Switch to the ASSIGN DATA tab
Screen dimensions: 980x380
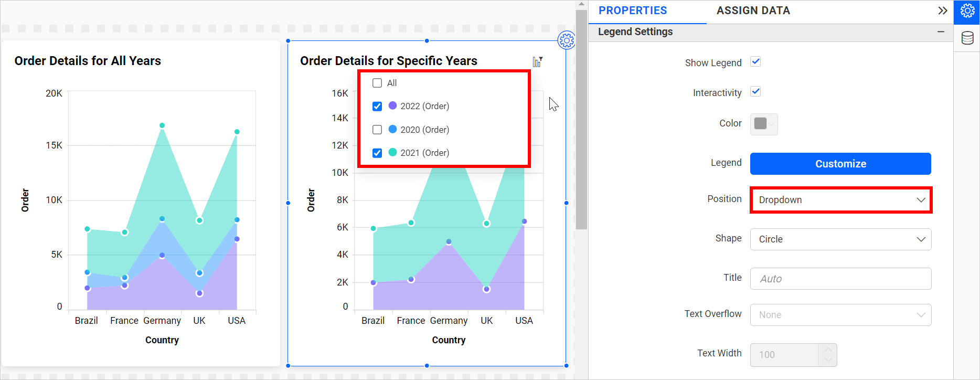click(753, 10)
